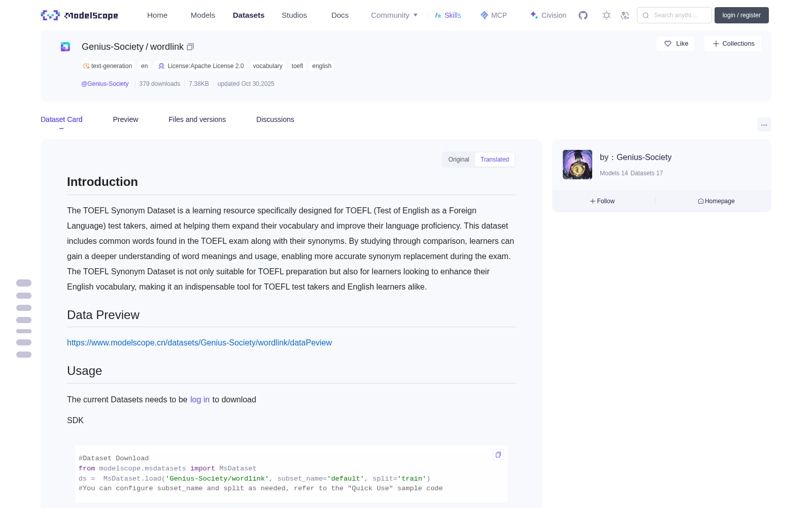
Task: Show the Original dataset card text
Action: [x=459, y=160]
